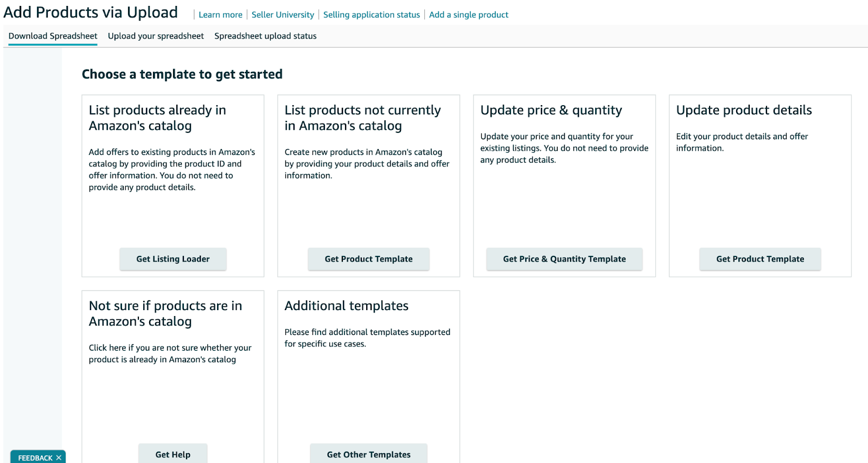Switch to the Upload your spreadsheet tab
The image size is (868, 463).
pyautogui.click(x=155, y=36)
